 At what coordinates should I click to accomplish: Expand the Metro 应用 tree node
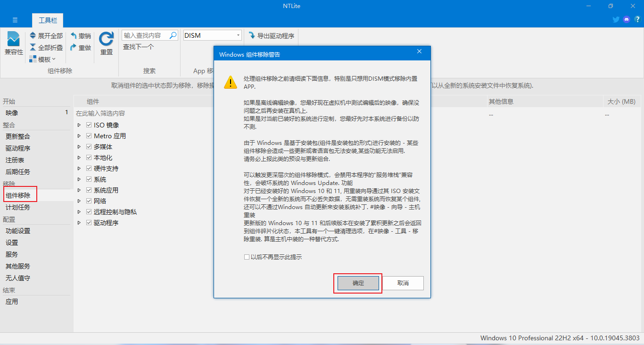79,136
